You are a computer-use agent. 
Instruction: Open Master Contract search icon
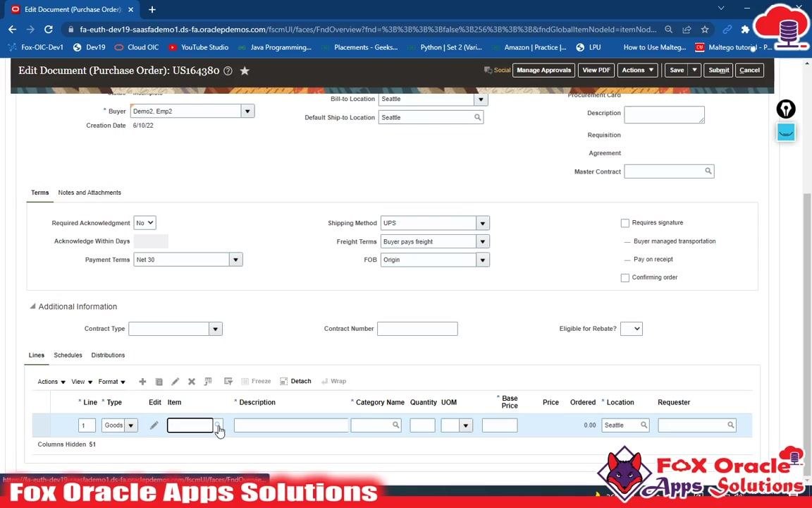click(708, 171)
